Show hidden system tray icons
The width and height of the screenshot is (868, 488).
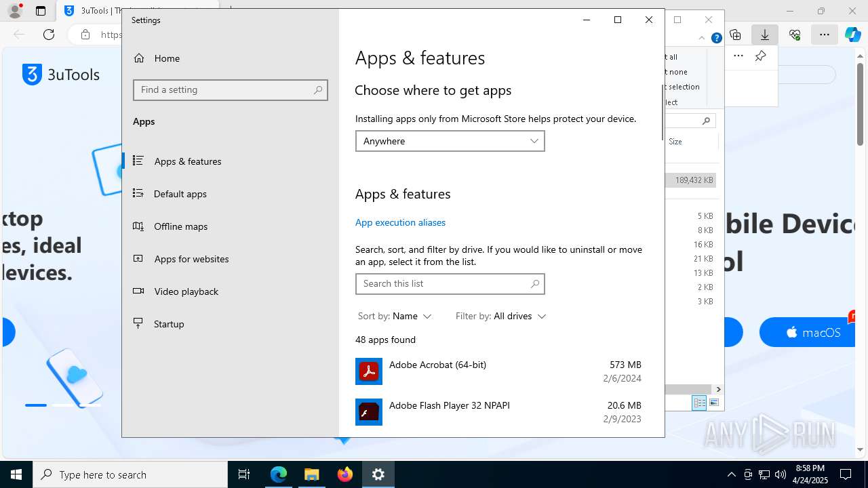pos(731,474)
